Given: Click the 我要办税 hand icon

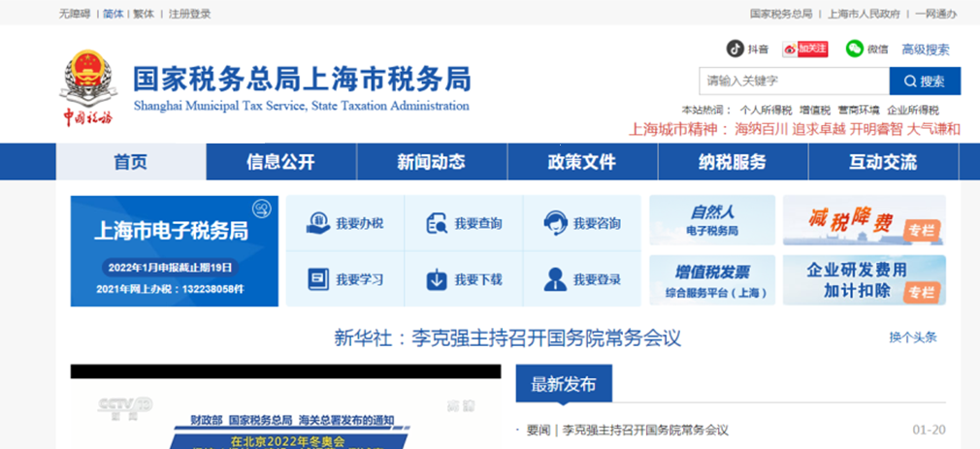Looking at the screenshot, I should pos(318,223).
